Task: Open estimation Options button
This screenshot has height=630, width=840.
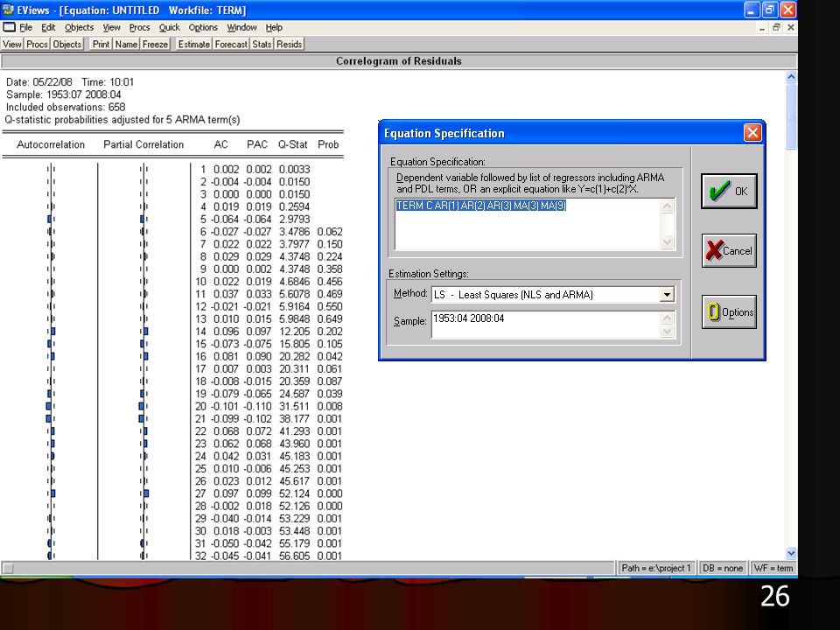Action: pyautogui.click(x=729, y=311)
